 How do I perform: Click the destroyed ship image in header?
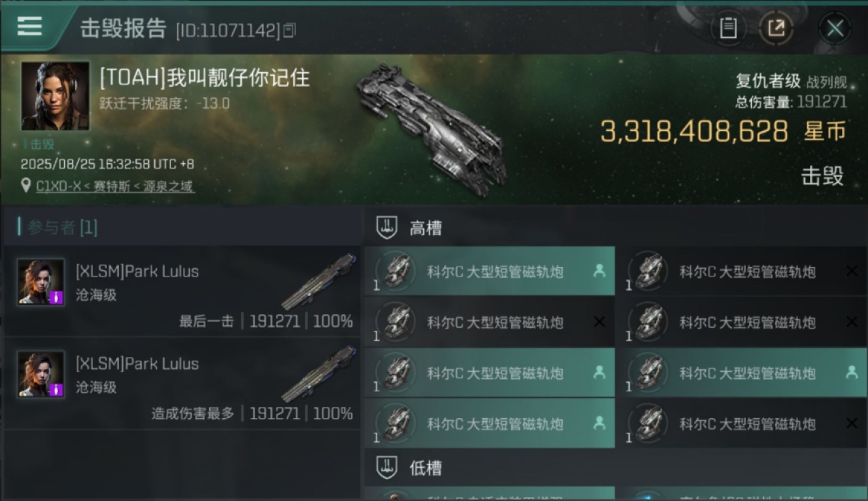pyautogui.click(x=431, y=120)
